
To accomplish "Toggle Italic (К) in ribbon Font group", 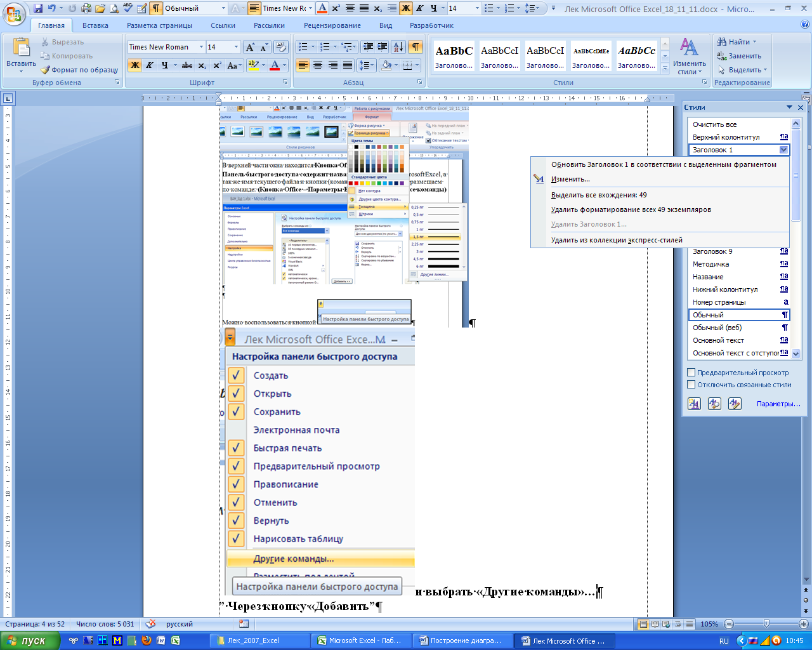I will click(150, 65).
